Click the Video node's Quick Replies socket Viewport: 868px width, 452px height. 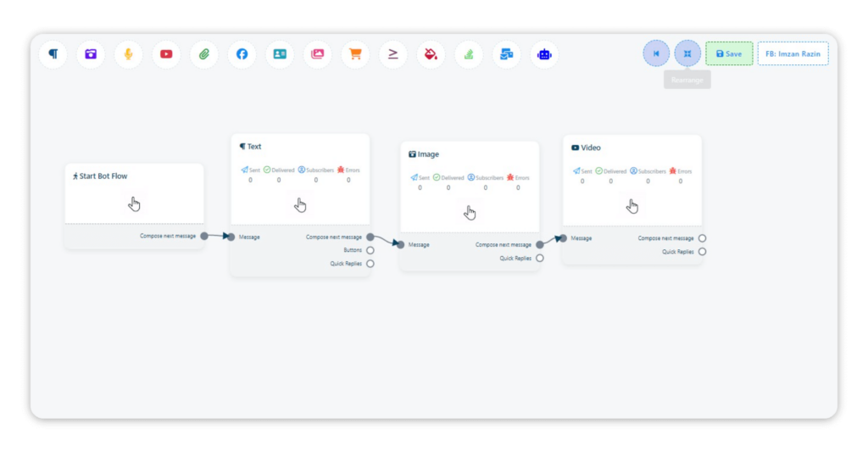click(x=702, y=252)
